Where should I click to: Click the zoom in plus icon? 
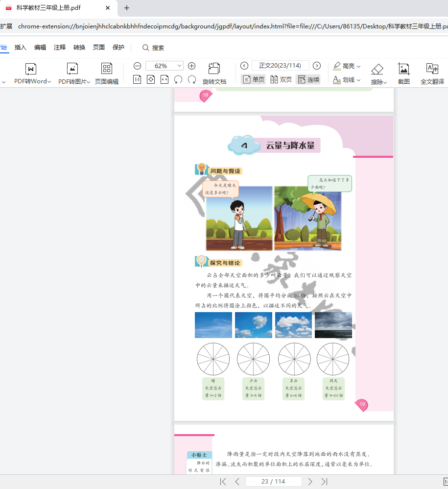pyautogui.click(x=192, y=66)
